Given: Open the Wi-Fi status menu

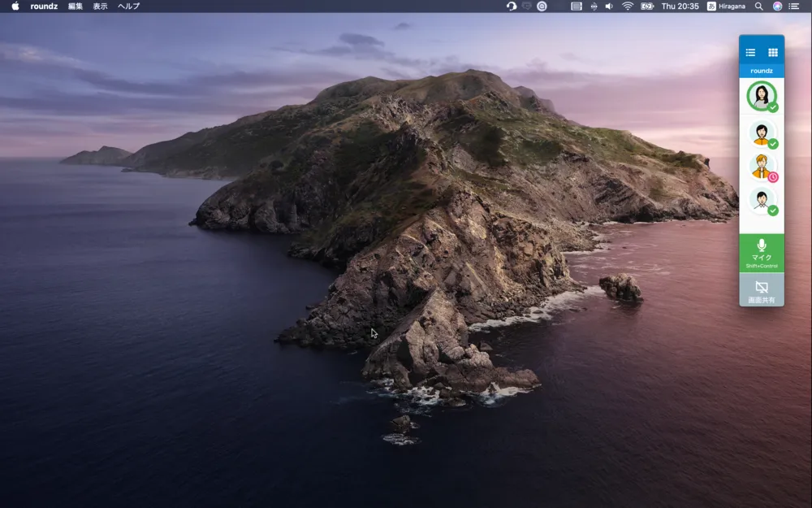Looking at the screenshot, I should pyautogui.click(x=628, y=7).
